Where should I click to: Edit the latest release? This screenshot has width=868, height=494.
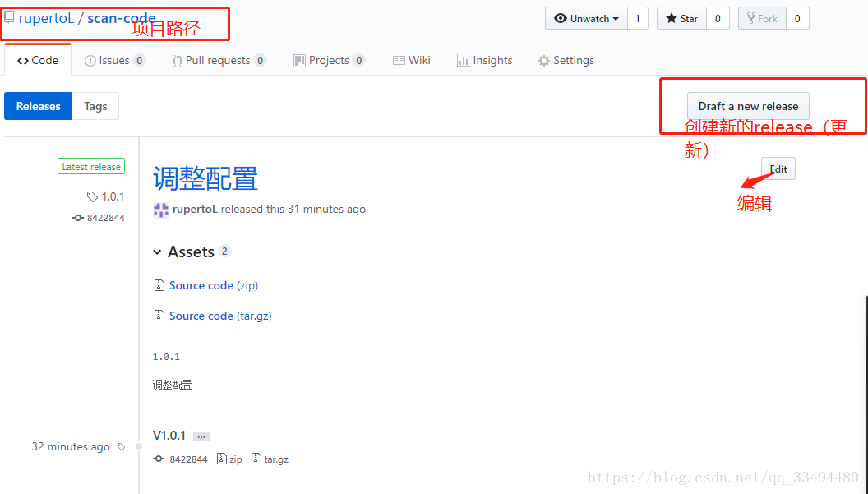[x=778, y=169]
